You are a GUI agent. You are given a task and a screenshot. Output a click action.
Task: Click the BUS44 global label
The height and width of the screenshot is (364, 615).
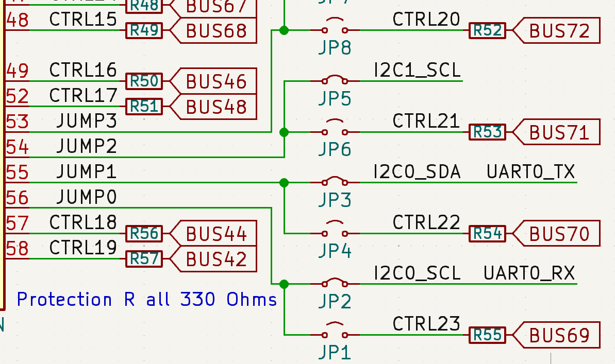coord(215,234)
